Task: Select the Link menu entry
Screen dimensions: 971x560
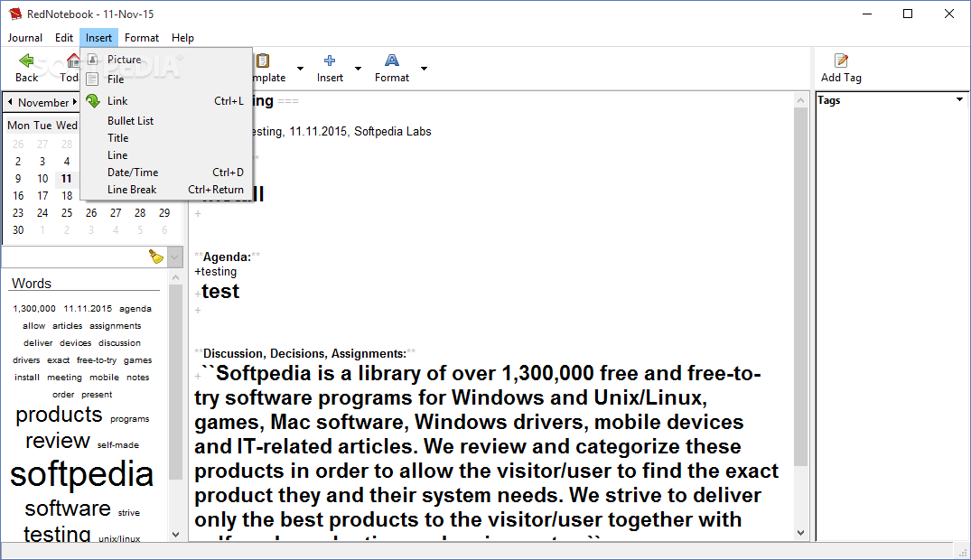Action: (x=166, y=101)
